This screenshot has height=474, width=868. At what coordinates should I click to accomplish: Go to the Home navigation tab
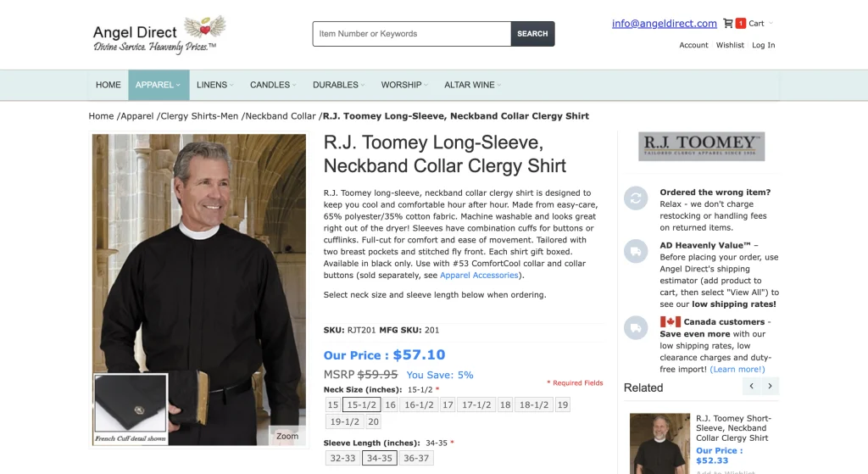click(x=108, y=85)
